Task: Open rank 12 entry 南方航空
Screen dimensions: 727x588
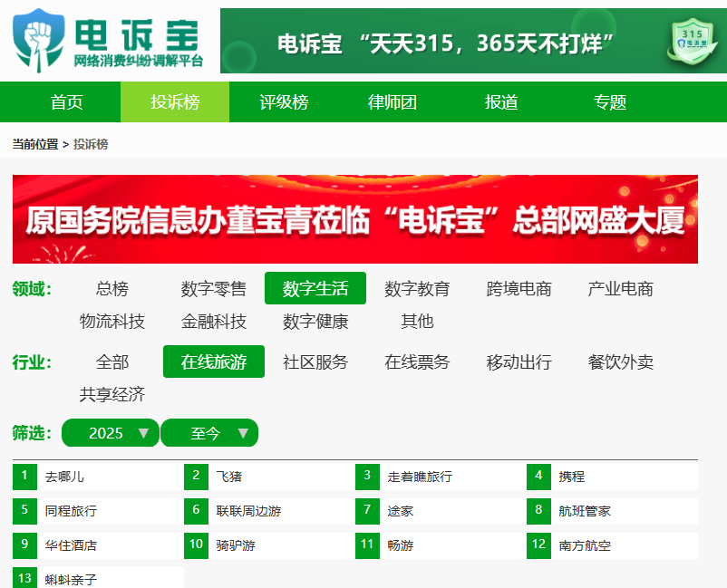Action: 612,545
